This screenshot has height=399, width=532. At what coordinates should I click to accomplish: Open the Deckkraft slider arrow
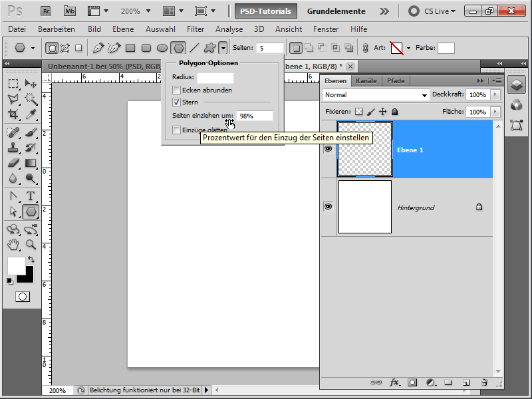495,94
